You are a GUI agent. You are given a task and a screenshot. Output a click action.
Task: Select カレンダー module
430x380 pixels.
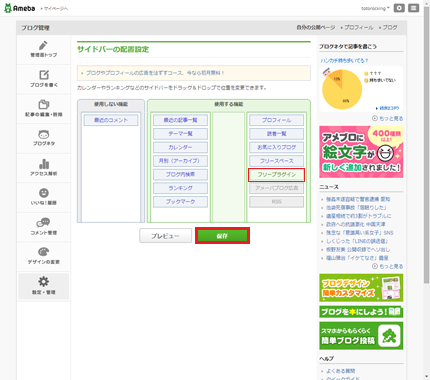180,147
